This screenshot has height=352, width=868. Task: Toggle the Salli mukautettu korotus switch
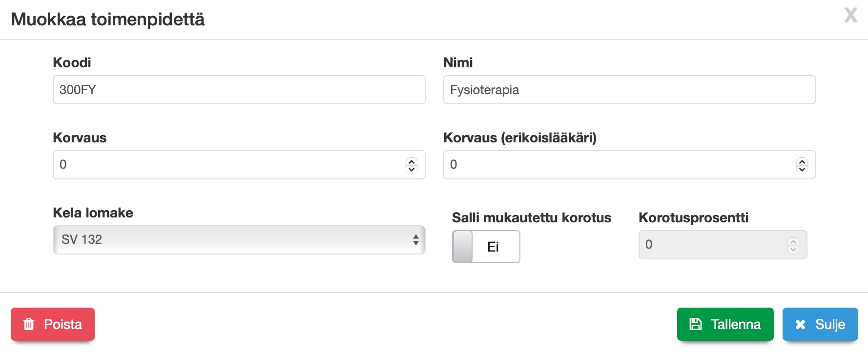coord(486,247)
